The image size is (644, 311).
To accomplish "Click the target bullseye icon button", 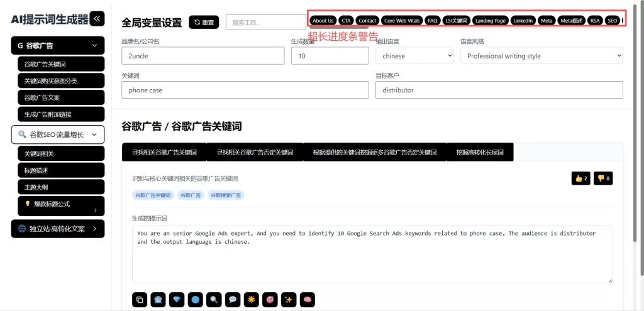I will pos(270,300).
